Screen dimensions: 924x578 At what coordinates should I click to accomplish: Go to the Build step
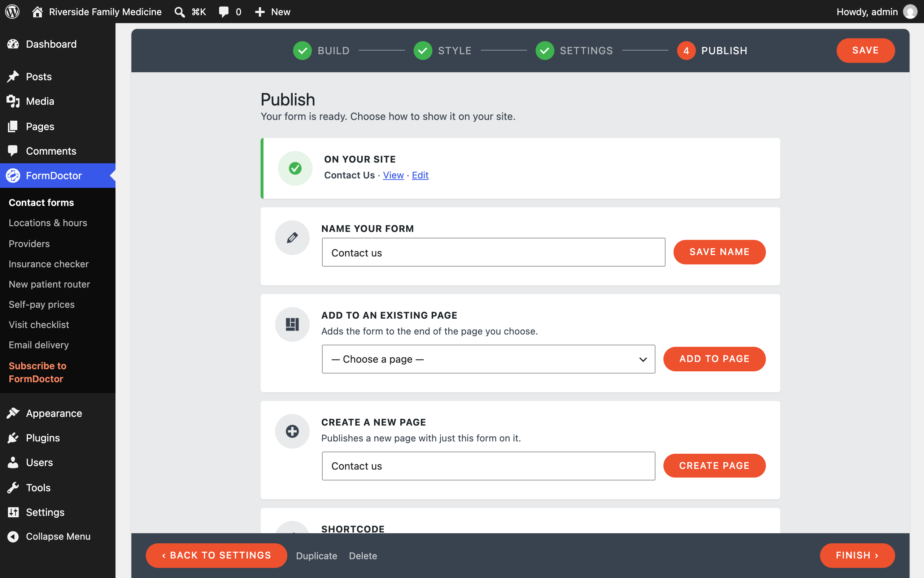pos(321,51)
